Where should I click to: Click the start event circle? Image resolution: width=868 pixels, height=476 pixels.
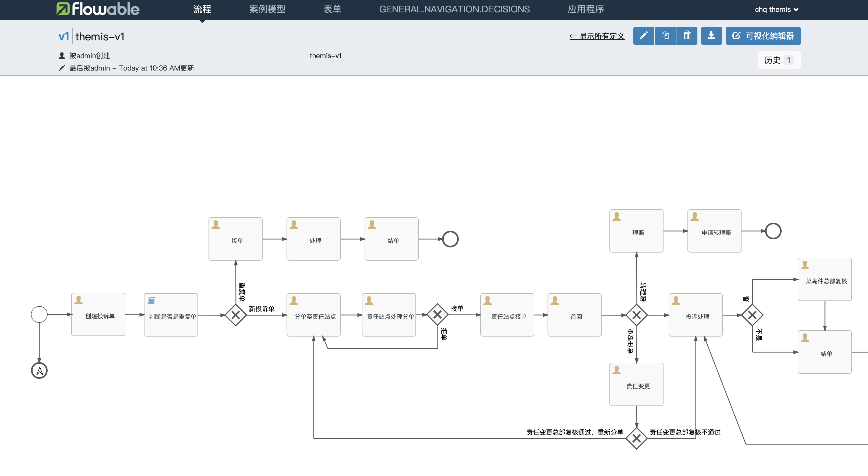click(x=39, y=314)
